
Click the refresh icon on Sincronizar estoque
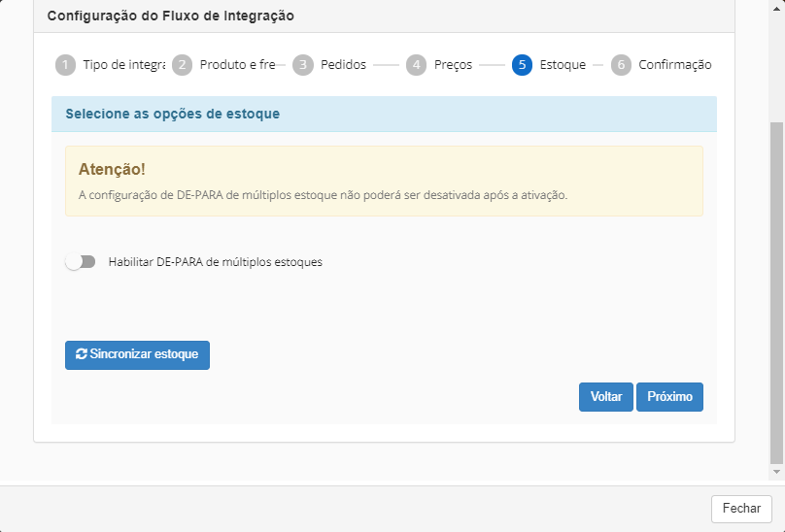click(81, 355)
